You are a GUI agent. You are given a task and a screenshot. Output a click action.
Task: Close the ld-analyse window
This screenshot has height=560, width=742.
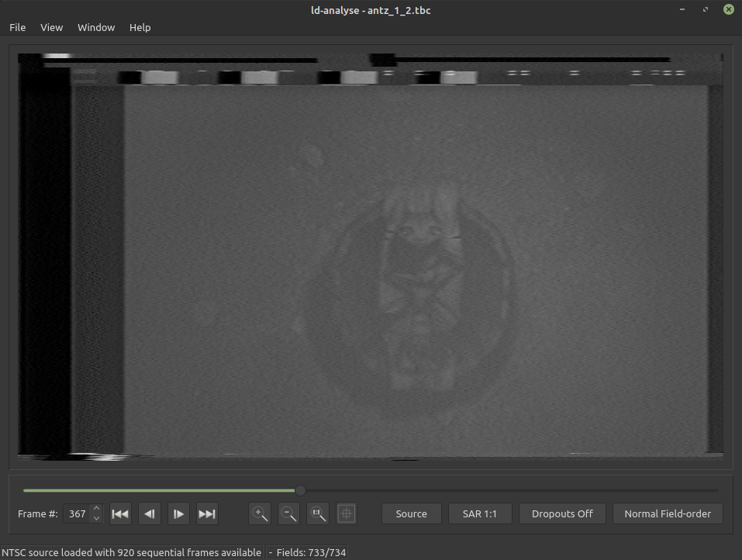[x=729, y=9]
